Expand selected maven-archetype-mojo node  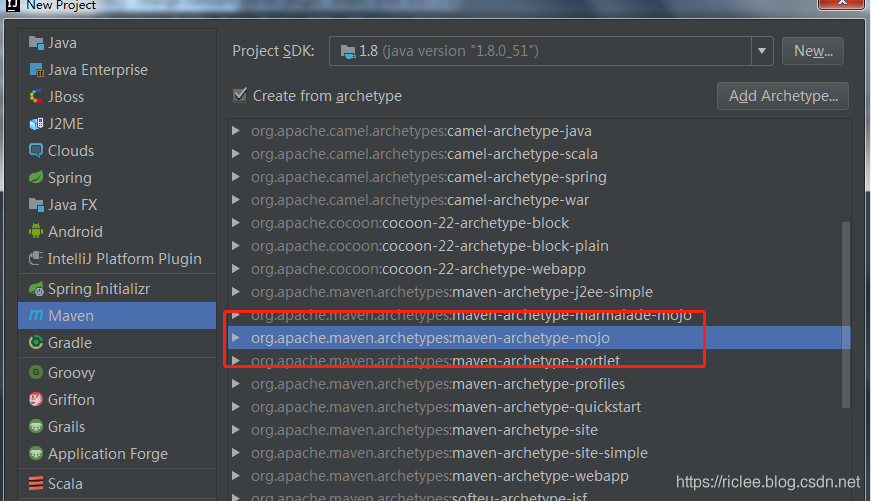click(x=236, y=338)
